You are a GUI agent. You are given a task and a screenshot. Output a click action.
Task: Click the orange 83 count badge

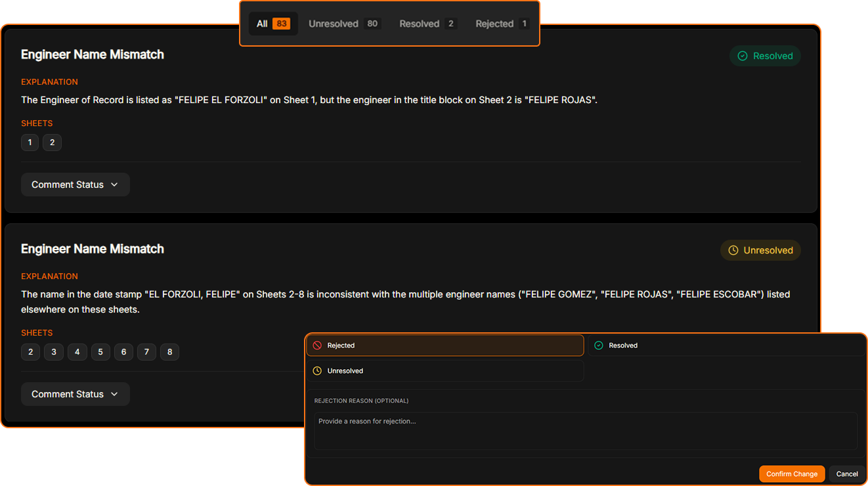pos(282,24)
